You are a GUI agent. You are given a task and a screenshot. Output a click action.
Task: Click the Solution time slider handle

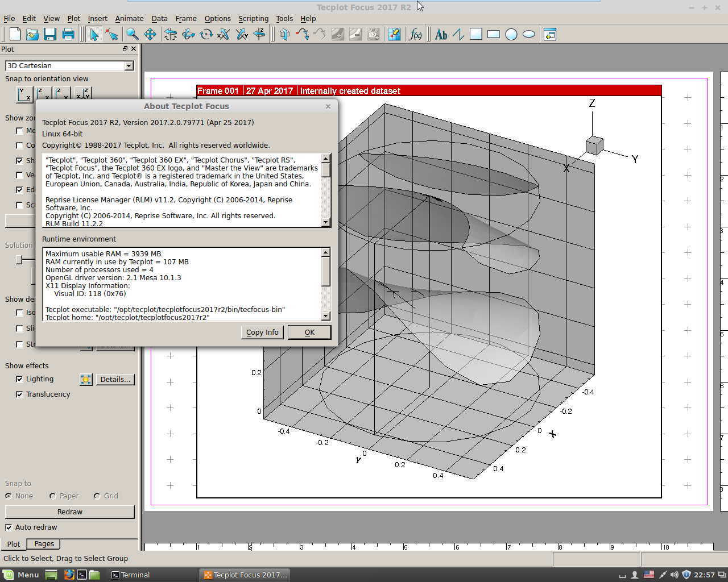[19, 259]
